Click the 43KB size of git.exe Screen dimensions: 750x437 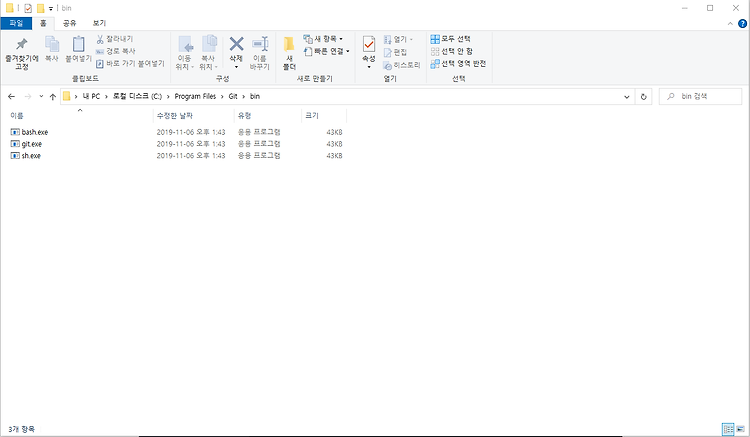334,144
